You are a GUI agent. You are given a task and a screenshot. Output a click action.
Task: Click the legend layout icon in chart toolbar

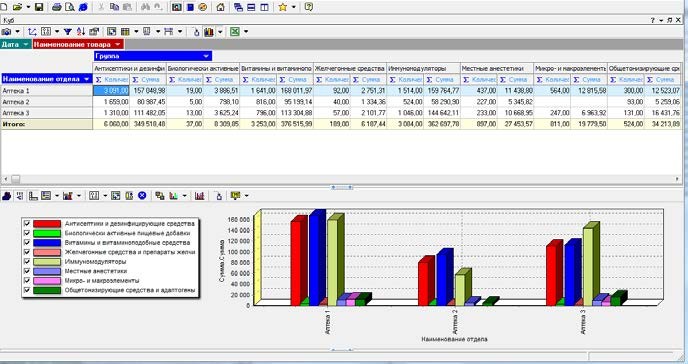coord(46,196)
